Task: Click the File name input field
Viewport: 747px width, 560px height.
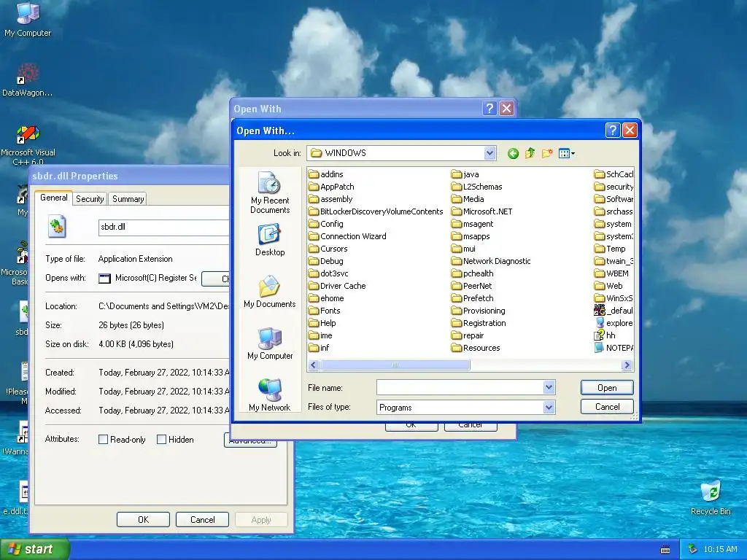Action: 460,387
